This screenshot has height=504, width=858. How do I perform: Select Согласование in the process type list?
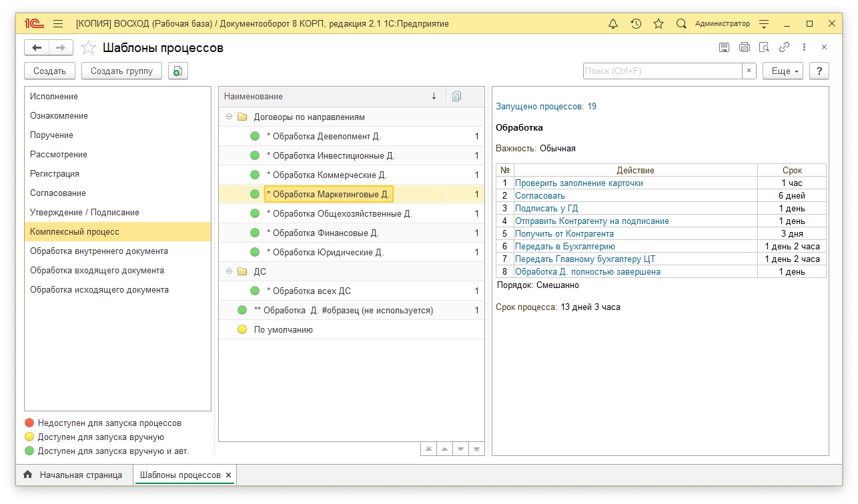pyautogui.click(x=58, y=193)
